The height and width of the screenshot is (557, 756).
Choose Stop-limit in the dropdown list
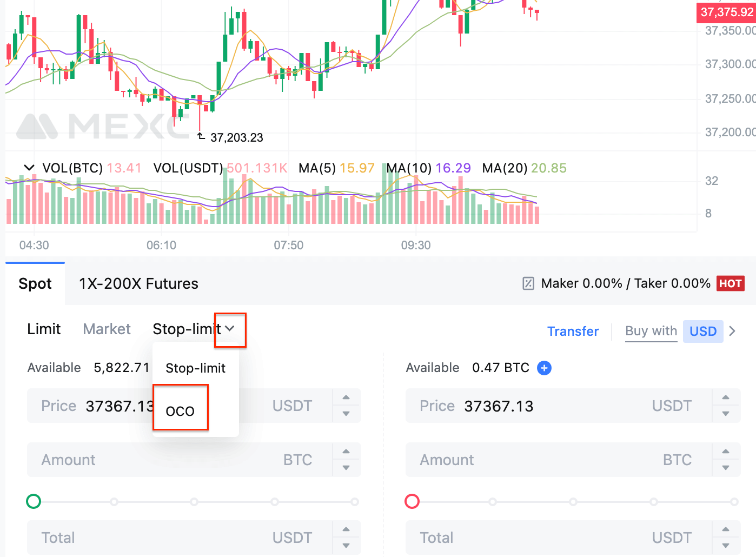coord(195,368)
